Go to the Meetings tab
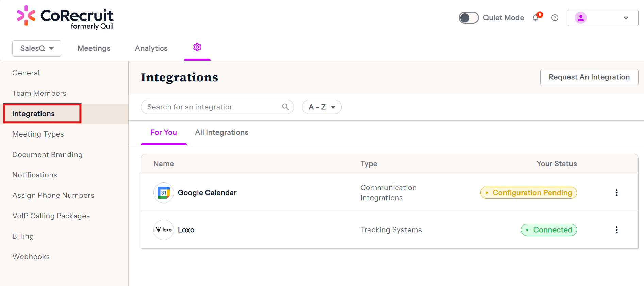 click(x=94, y=48)
